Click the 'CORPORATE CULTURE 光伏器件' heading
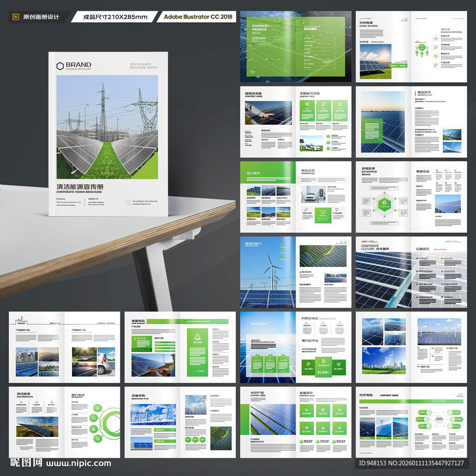 375,247
